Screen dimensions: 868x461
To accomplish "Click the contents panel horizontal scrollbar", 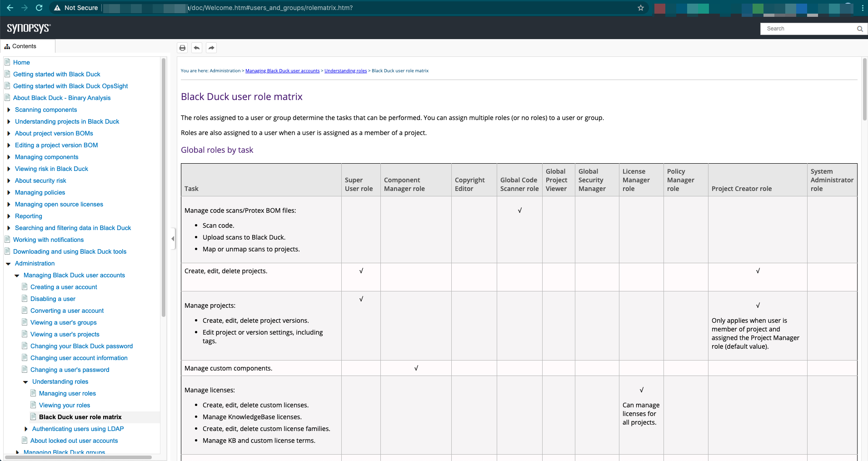I will 78,457.
